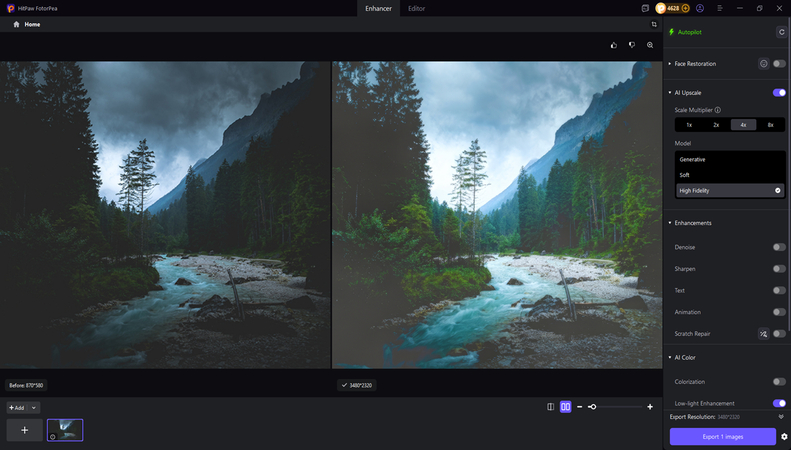Click the coin balance 4628 icon
Viewport: 791px width, 450px height.
pyautogui.click(x=660, y=8)
